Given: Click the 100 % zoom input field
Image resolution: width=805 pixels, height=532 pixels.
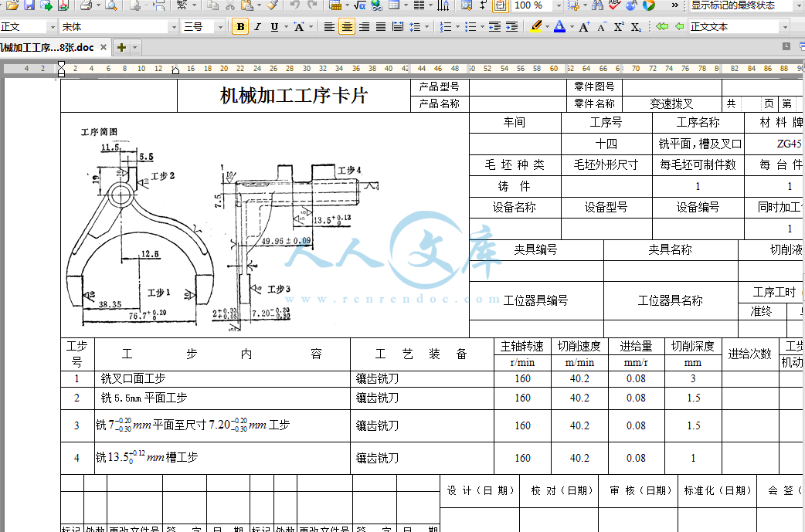Looking at the screenshot, I should pos(532,5).
